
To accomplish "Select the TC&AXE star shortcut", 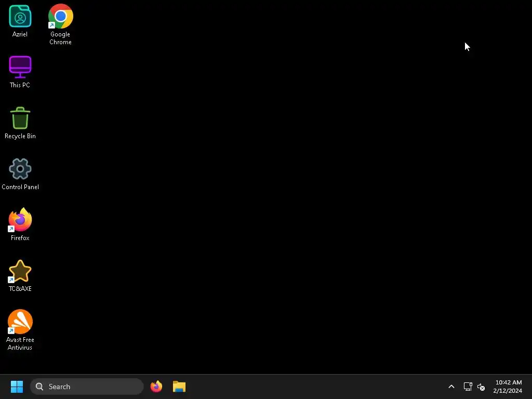I will (x=20, y=271).
